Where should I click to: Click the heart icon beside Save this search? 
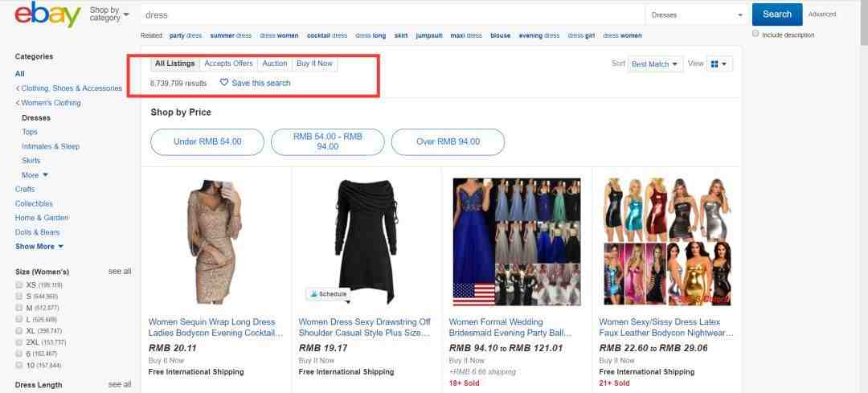coord(223,83)
